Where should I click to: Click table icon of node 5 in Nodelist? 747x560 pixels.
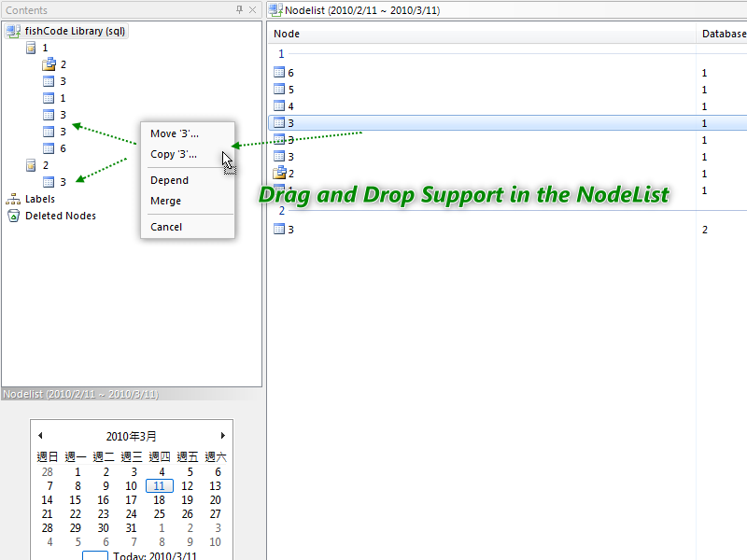click(279, 89)
